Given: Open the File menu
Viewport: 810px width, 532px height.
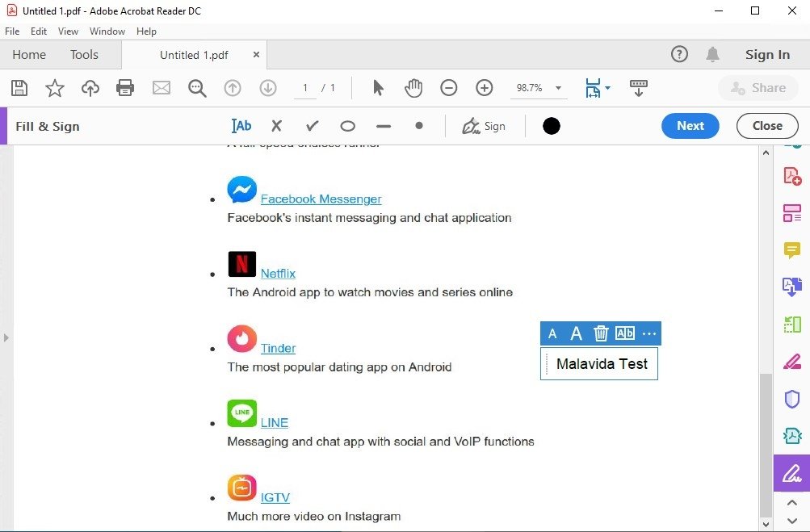Looking at the screenshot, I should coord(12,31).
